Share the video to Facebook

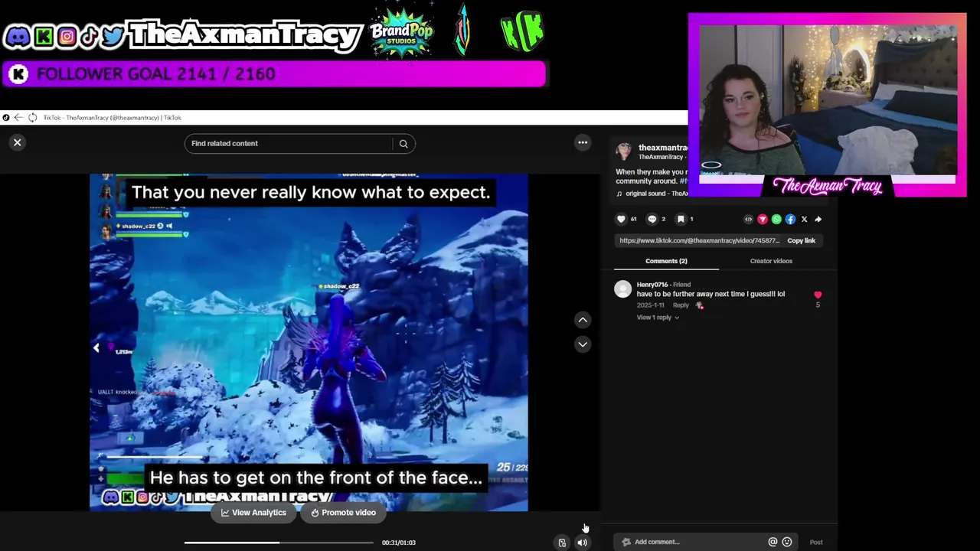click(x=790, y=219)
